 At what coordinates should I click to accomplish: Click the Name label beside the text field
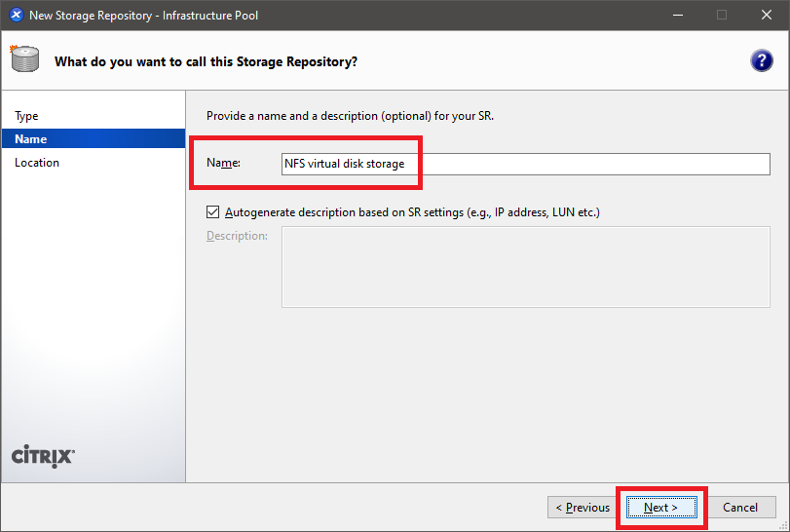tap(223, 164)
